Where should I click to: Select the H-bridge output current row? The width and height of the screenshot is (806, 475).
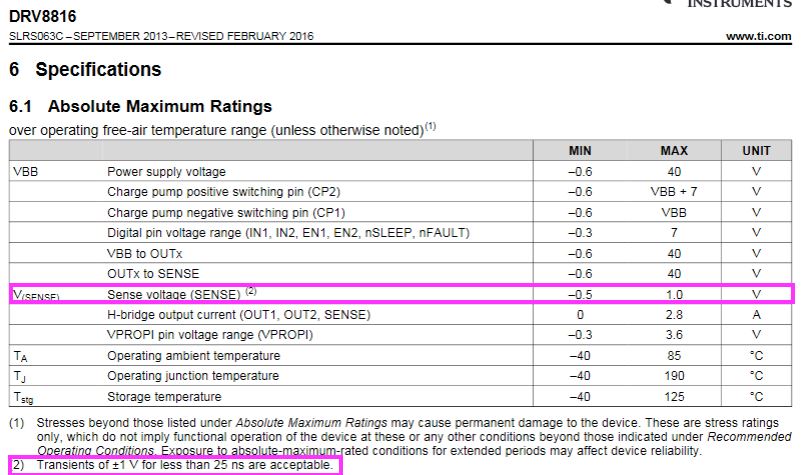point(400,315)
